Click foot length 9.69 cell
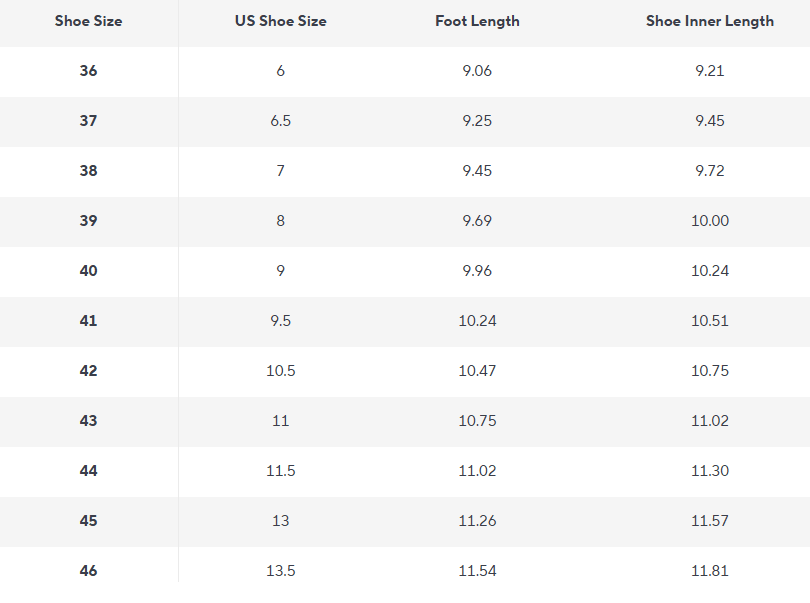Screen dimensions: 810x603 pyautogui.click(x=477, y=221)
